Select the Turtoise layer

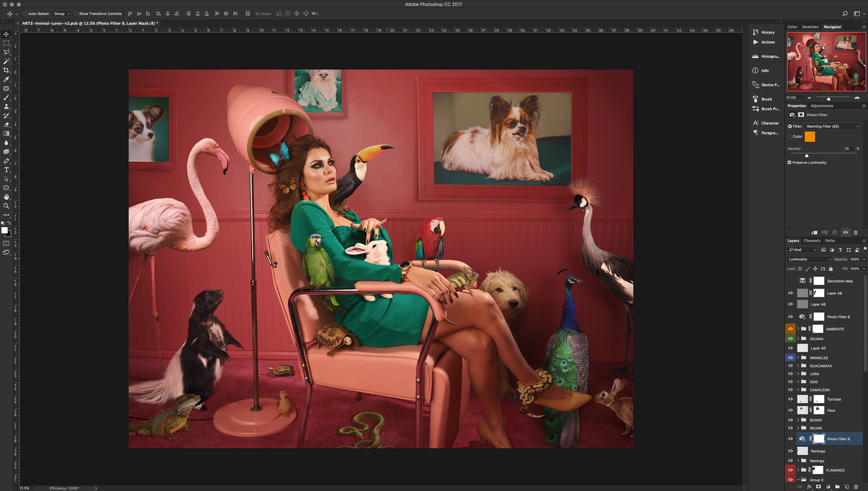pyautogui.click(x=834, y=399)
